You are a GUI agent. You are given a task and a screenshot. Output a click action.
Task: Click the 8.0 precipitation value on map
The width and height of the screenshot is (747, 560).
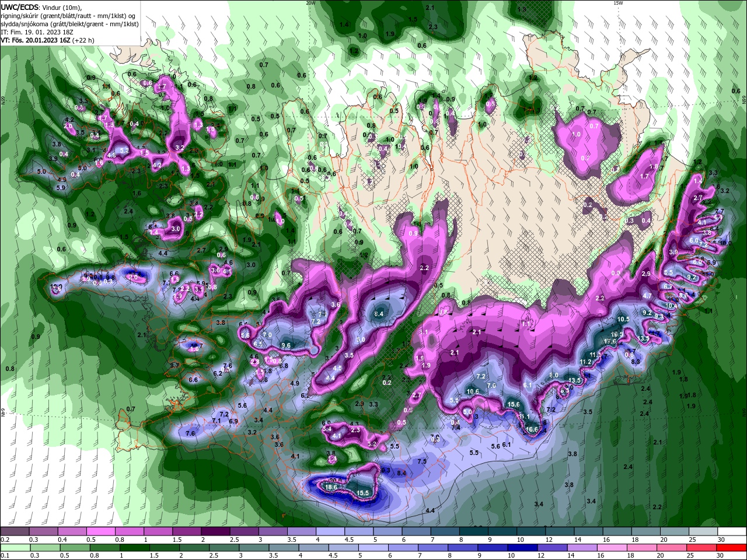click(554, 375)
